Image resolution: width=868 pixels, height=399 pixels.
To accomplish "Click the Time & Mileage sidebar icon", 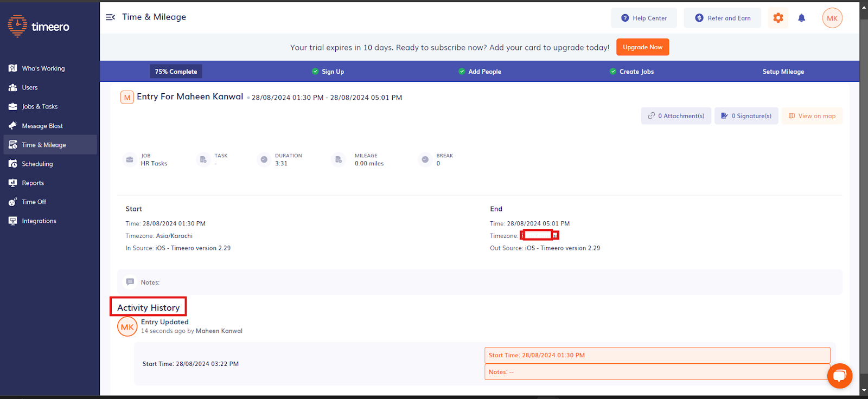I will [x=13, y=145].
